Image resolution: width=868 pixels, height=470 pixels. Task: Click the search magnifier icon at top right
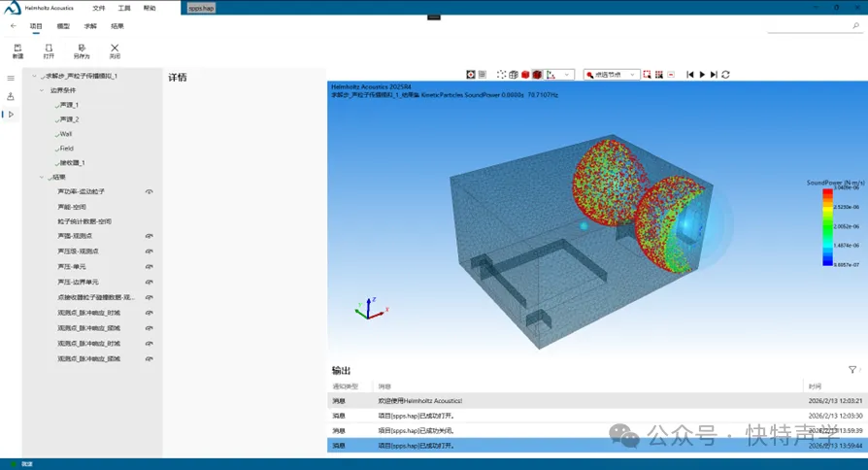click(x=855, y=25)
